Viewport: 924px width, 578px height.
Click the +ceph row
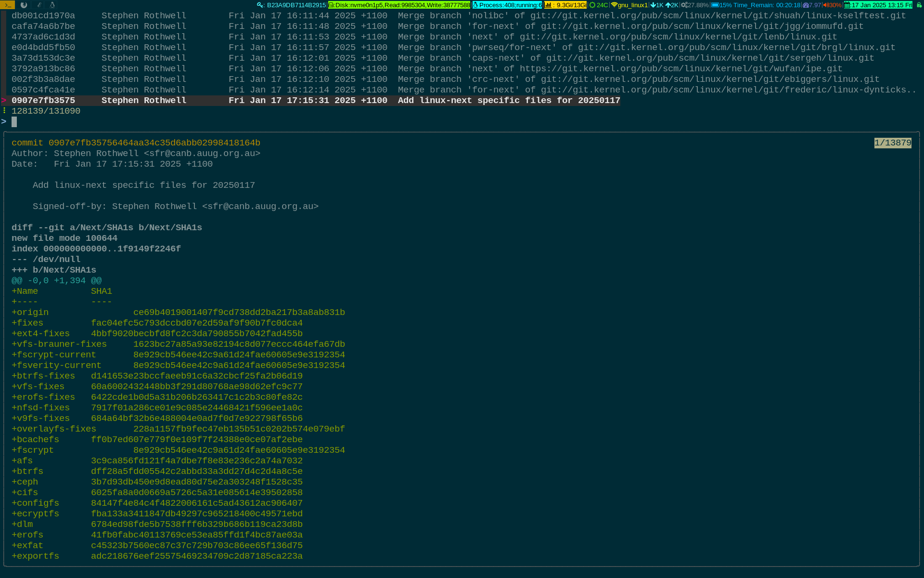click(x=157, y=482)
